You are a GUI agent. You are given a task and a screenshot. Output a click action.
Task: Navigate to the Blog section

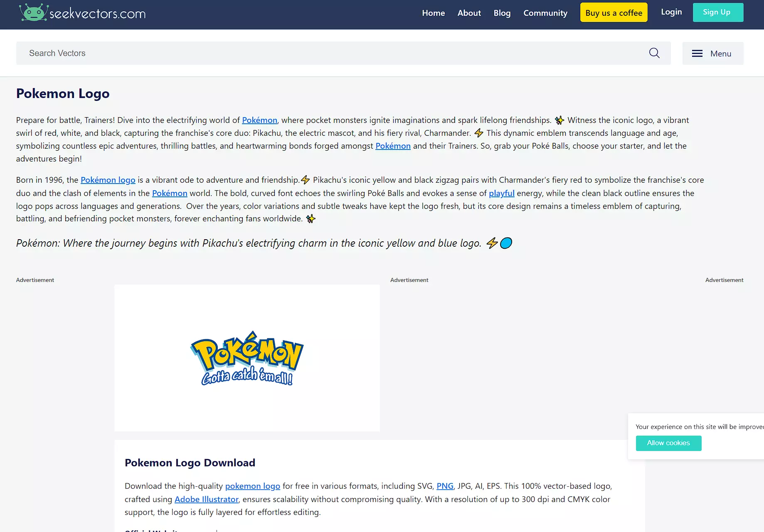[502, 13]
